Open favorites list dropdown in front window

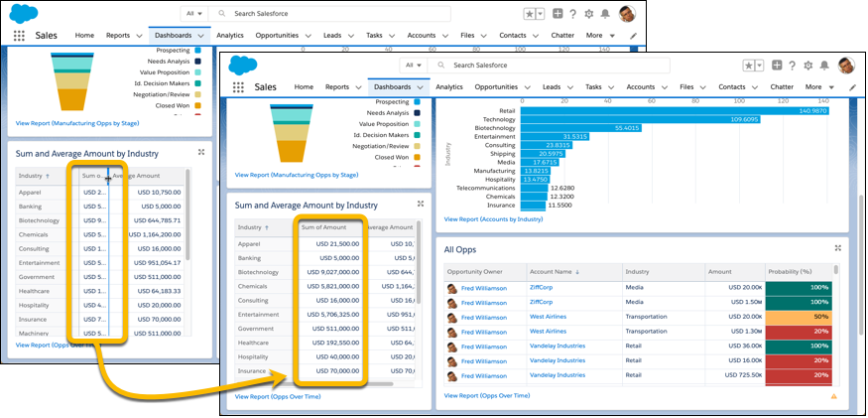(x=760, y=66)
